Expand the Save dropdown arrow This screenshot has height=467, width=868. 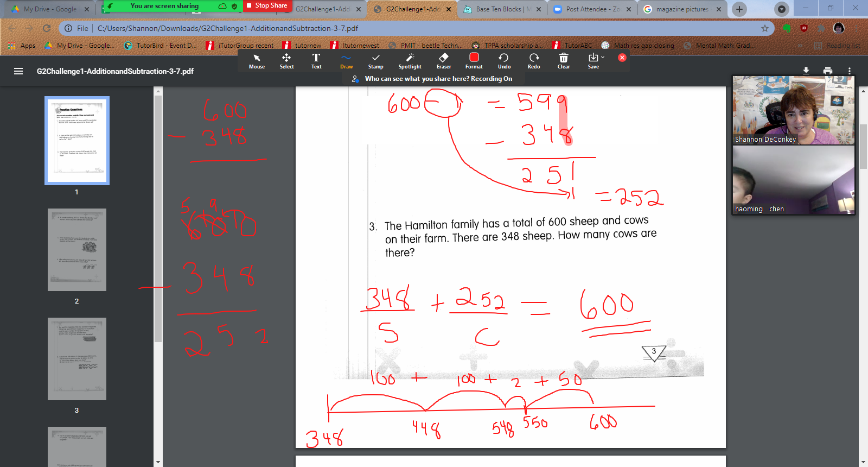point(603,57)
